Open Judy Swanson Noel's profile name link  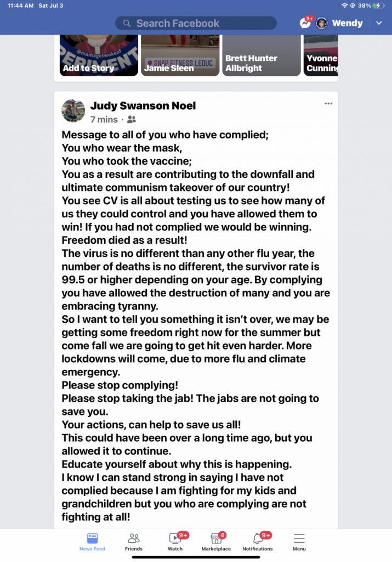click(x=143, y=105)
